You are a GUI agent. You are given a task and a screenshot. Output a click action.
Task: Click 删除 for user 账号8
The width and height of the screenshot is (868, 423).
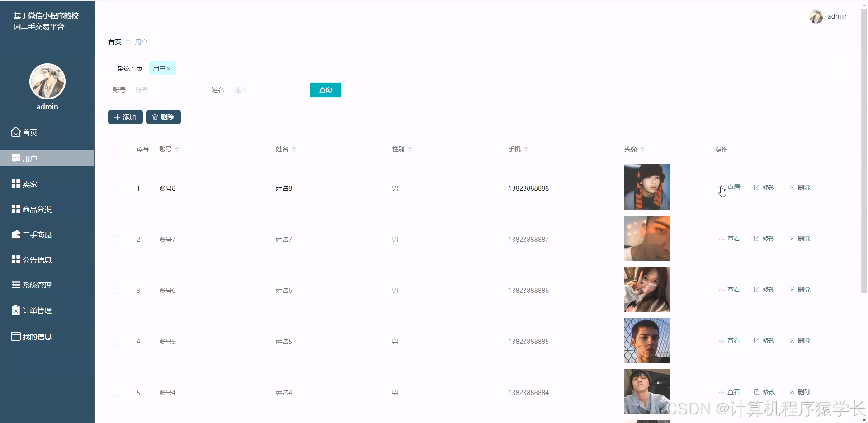click(800, 188)
